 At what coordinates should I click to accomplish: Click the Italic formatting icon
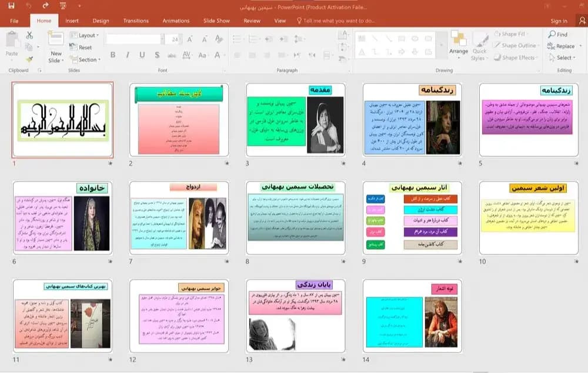[x=128, y=55]
